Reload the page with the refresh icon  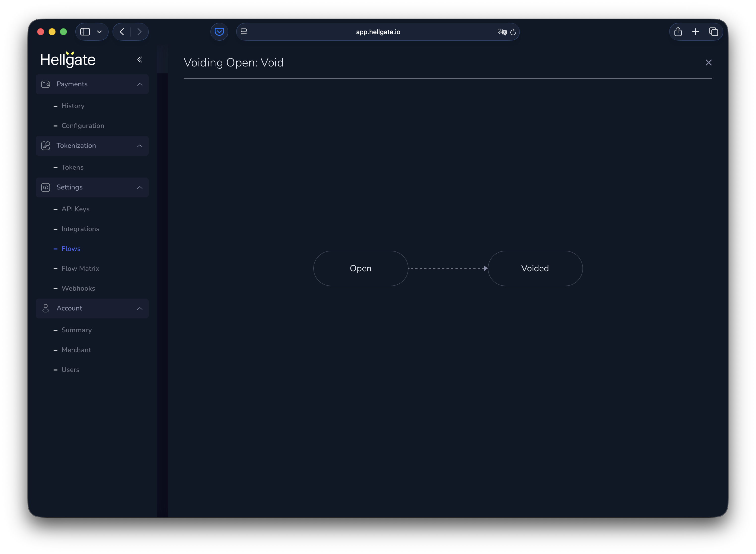513,32
